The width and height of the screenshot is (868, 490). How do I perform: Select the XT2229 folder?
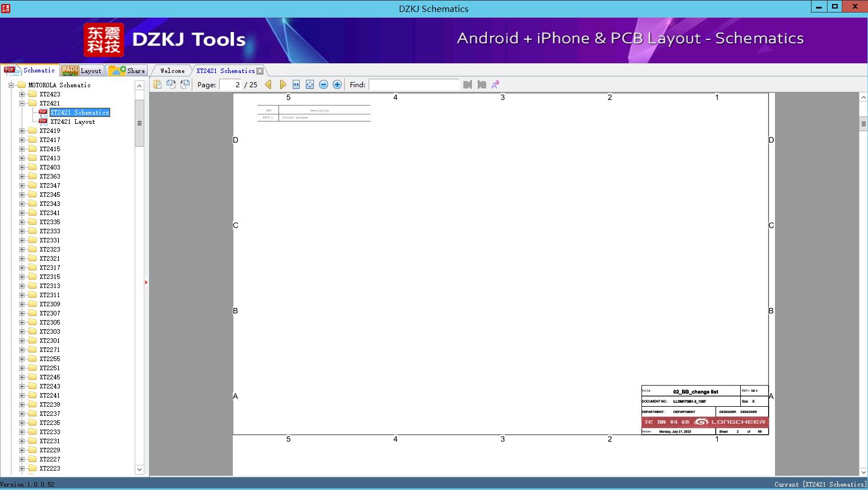click(x=50, y=450)
